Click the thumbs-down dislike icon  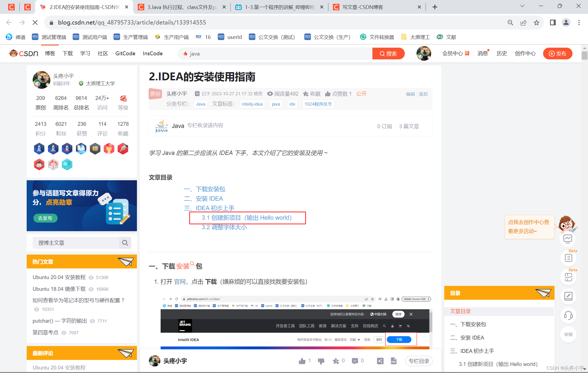pos(321,361)
